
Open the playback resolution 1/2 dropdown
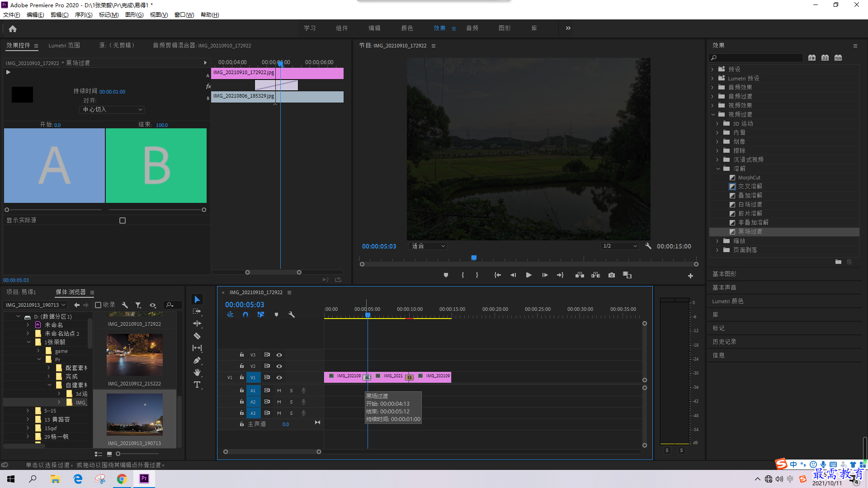pyautogui.click(x=620, y=246)
